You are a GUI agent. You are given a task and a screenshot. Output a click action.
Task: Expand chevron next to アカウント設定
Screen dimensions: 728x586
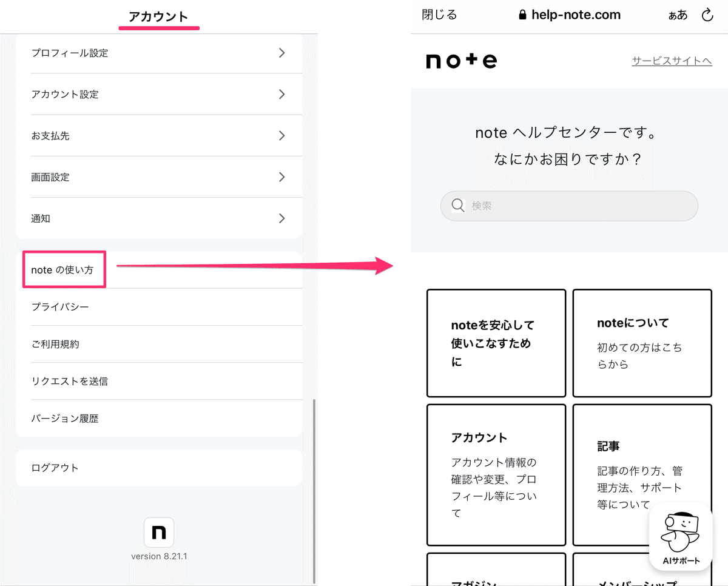281,94
